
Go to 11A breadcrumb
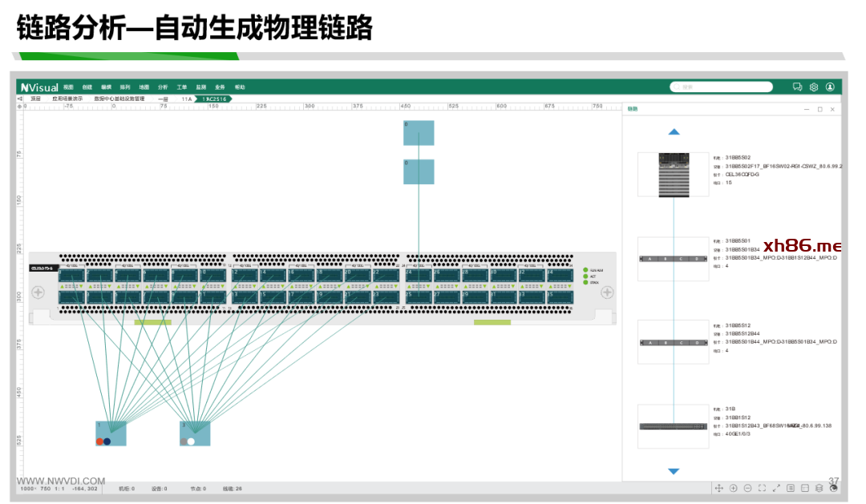point(187,99)
